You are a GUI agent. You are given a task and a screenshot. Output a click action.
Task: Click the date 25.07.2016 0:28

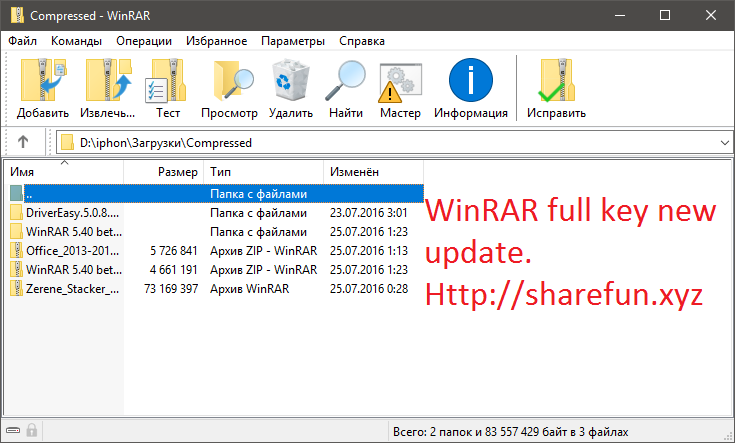[x=368, y=288]
